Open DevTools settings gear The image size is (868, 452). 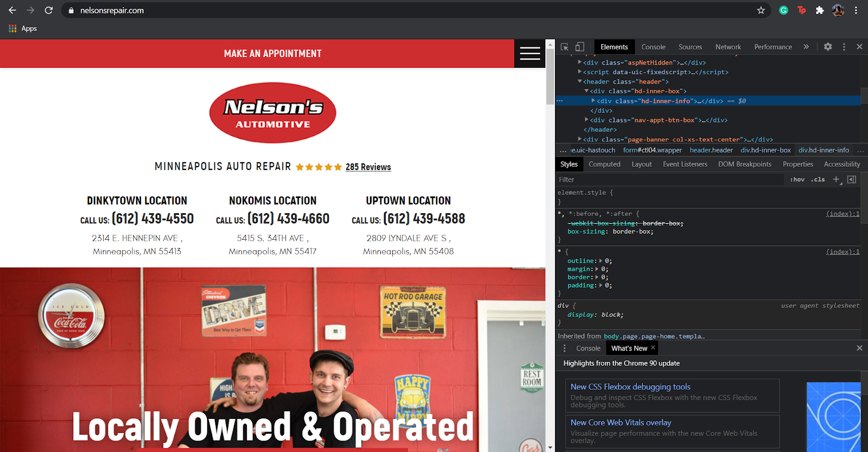(828, 47)
